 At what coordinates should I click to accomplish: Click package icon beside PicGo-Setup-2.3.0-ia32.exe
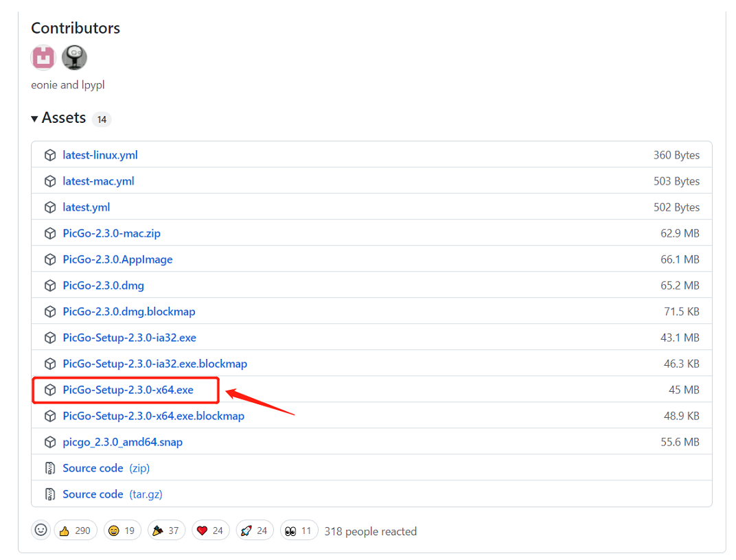[49, 338]
